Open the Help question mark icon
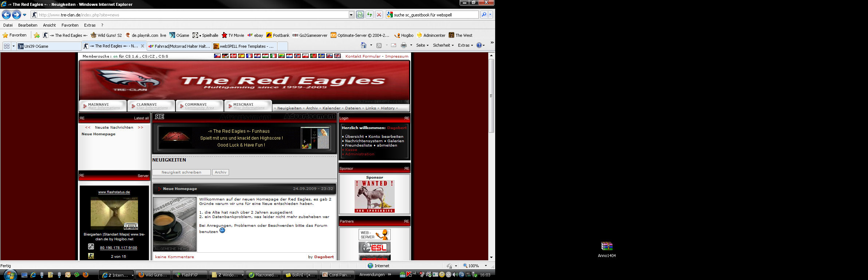 (x=479, y=45)
